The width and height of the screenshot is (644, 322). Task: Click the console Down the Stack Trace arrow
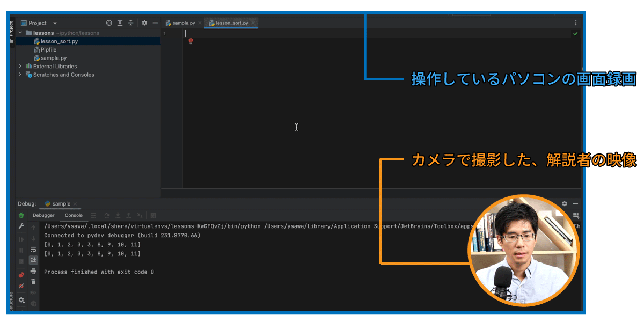coord(33,238)
